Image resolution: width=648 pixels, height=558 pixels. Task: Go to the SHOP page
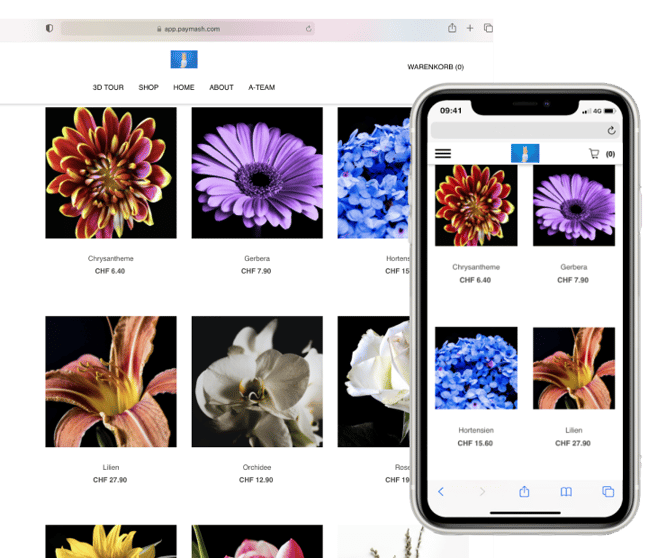(148, 88)
